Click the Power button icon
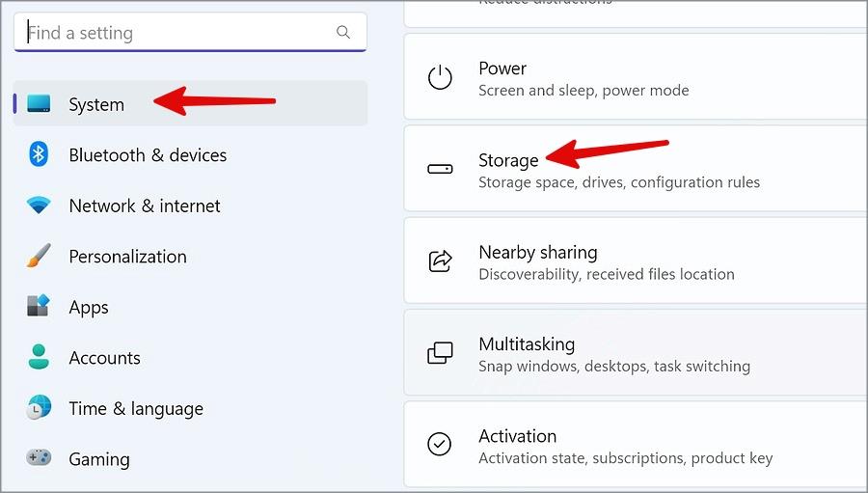Viewport: 868px width, 493px height. pos(440,77)
